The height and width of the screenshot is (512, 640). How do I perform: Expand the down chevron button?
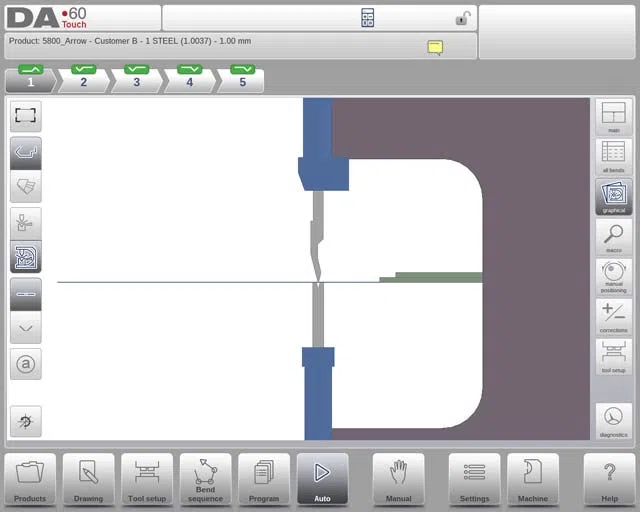(x=26, y=328)
